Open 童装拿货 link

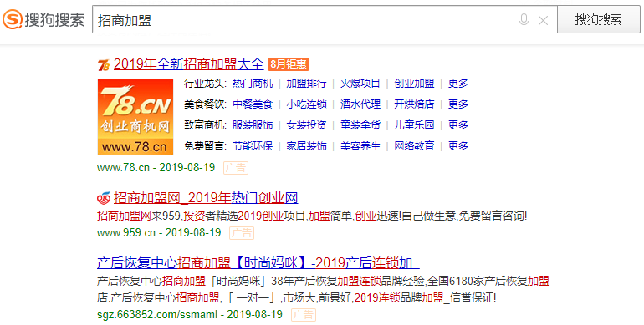pos(360,124)
